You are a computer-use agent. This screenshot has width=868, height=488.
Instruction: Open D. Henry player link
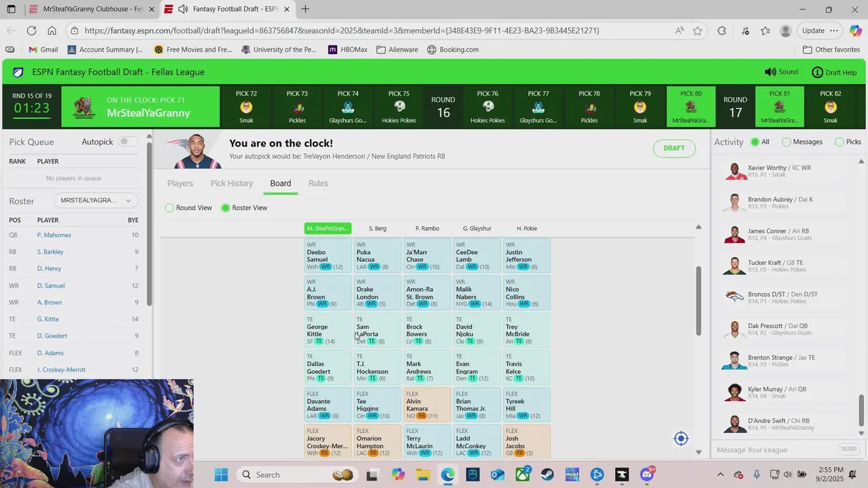click(x=49, y=268)
